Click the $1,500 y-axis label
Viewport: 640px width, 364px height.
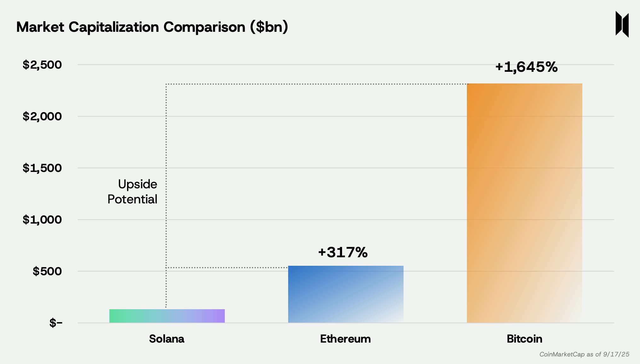(x=42, y=168)
